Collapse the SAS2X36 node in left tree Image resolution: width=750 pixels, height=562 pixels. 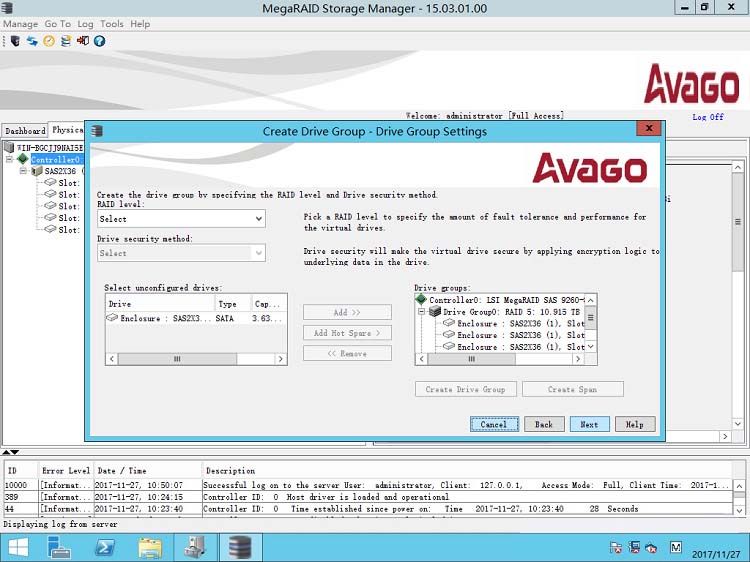(23, 171)
